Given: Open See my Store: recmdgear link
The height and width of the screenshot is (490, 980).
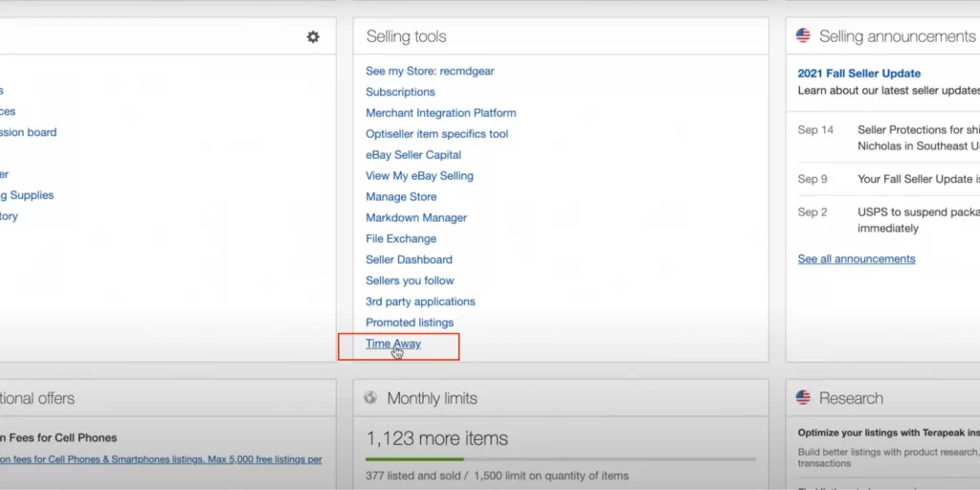Looking at the screenshot, I should point(430,71).
